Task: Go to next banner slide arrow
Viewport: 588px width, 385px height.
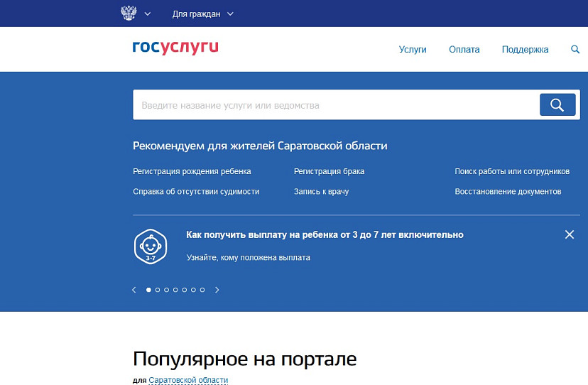Action: tap(217, 290)
